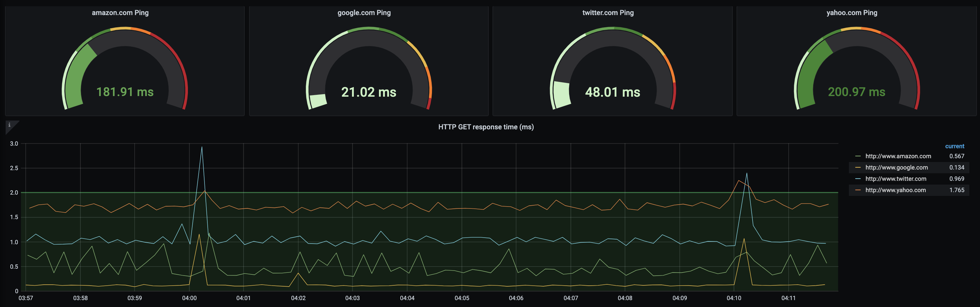This screenshot has width=980, height=307.
Task: Open the amazon.com Ping panel title menu
Action: click(x=120, y=13)
